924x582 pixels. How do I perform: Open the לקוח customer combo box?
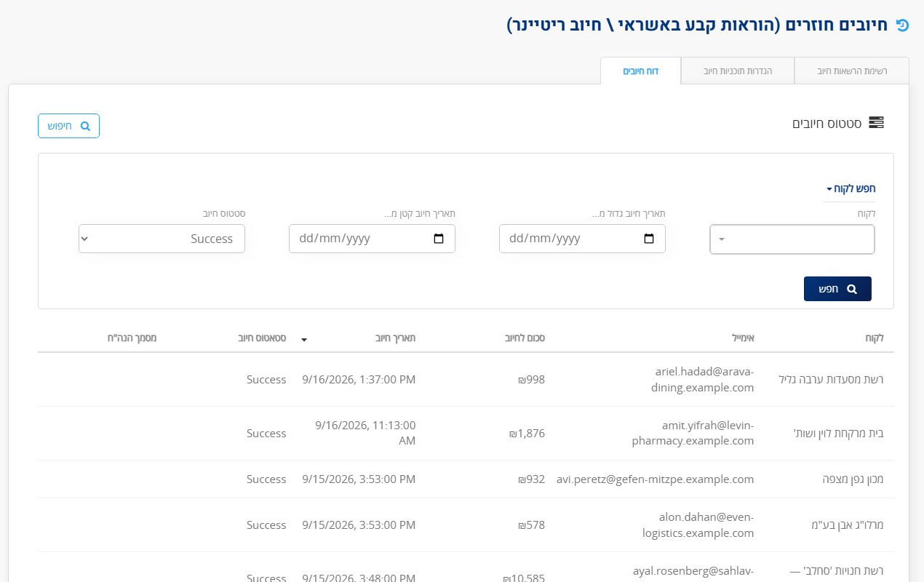[x=792, y=239]
